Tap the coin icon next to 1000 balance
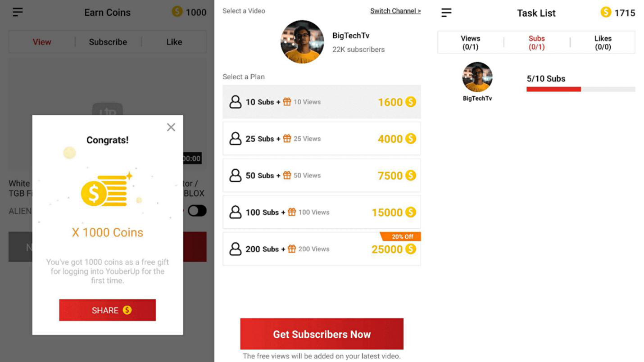This screenshot has width=644, height=362. click(x=177, y=12)
